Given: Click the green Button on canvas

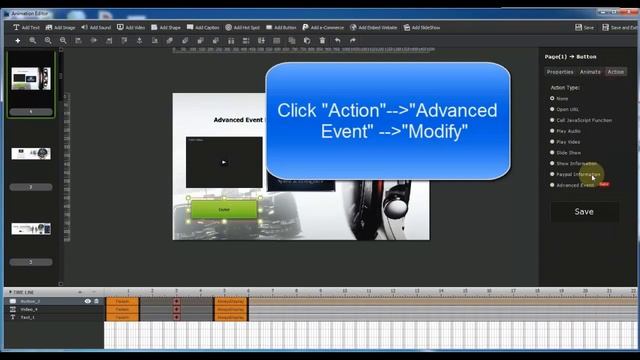Looking at the screenshot, I should click(x=224, y=209).
